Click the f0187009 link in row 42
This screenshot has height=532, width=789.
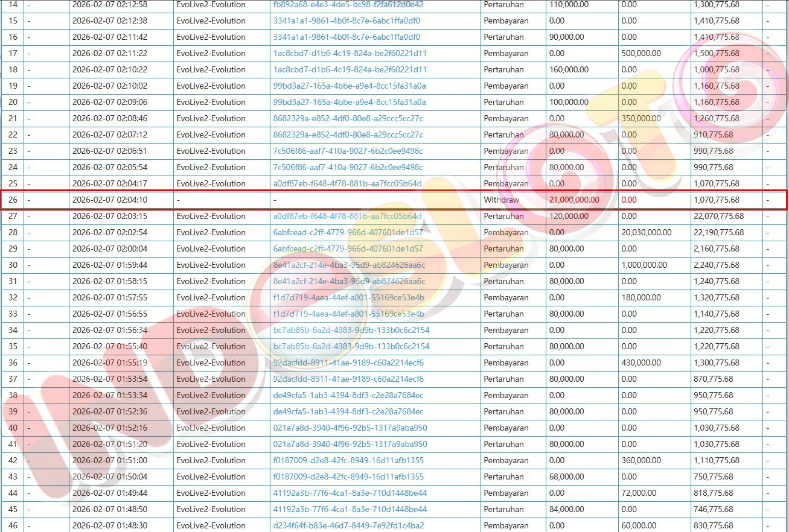348,460
